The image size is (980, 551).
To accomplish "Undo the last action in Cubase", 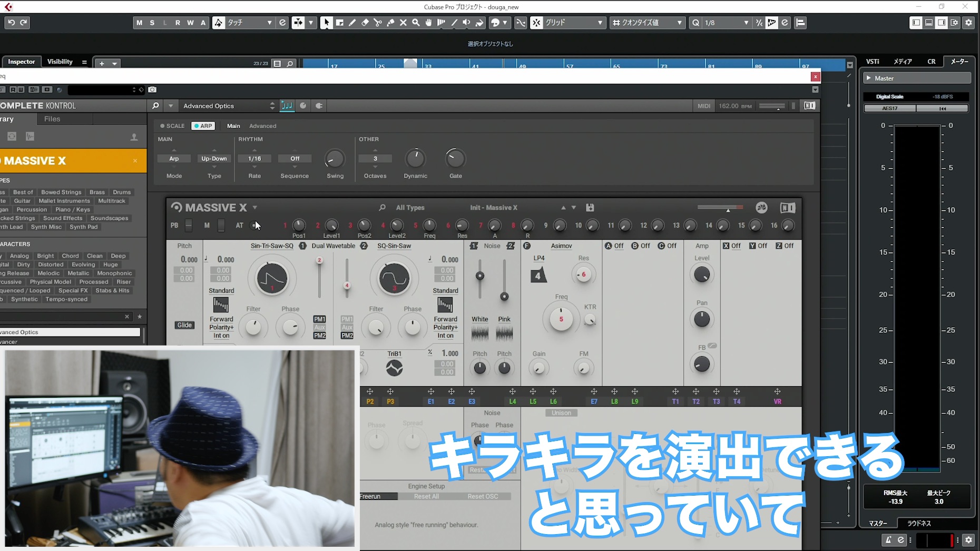I will [11, 23].
